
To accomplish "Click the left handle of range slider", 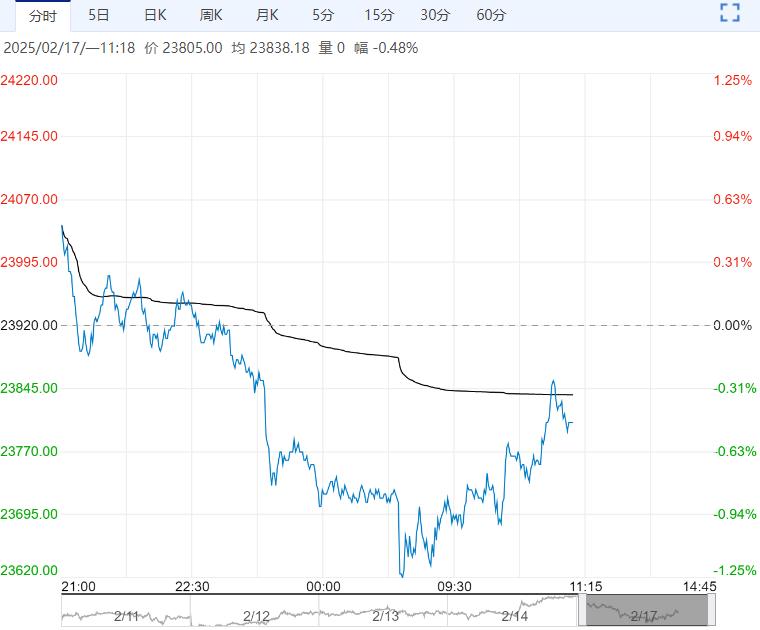I will (584, 609).
